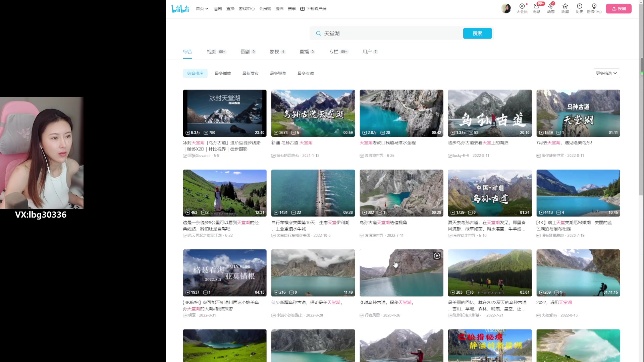Open video title 穿越乌孙古道，探秘天堂湖

[386, 302]
